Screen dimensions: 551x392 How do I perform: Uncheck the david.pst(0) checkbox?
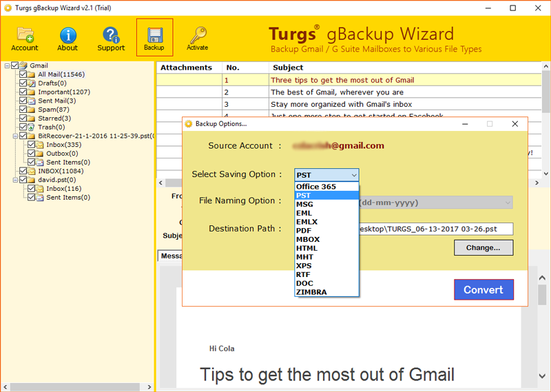point(23,180)
